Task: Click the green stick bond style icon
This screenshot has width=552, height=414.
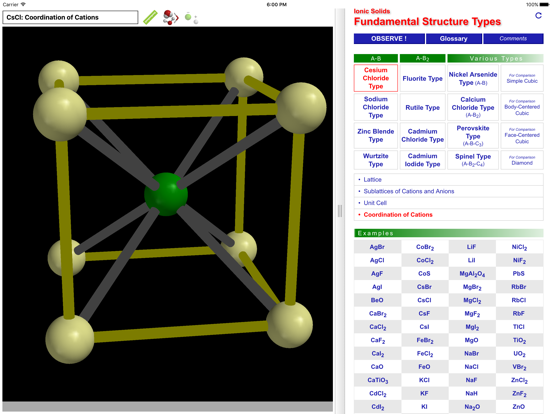Action: tap(150, 17)
